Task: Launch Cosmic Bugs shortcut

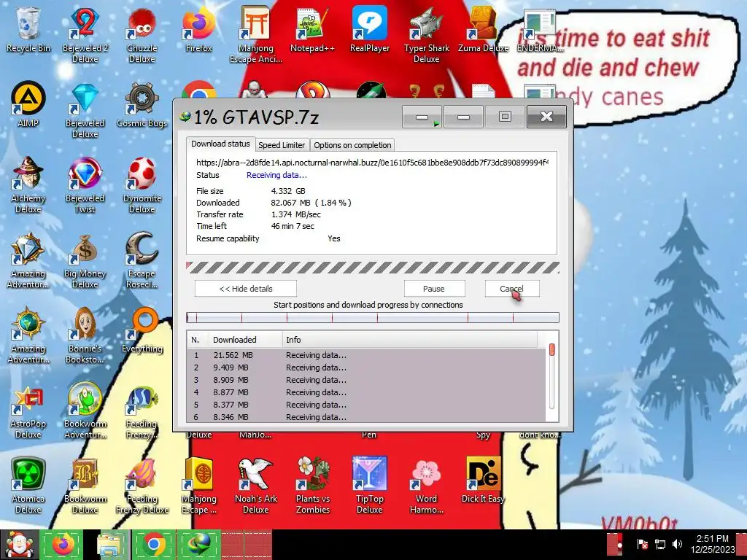Action: [142, 105]
